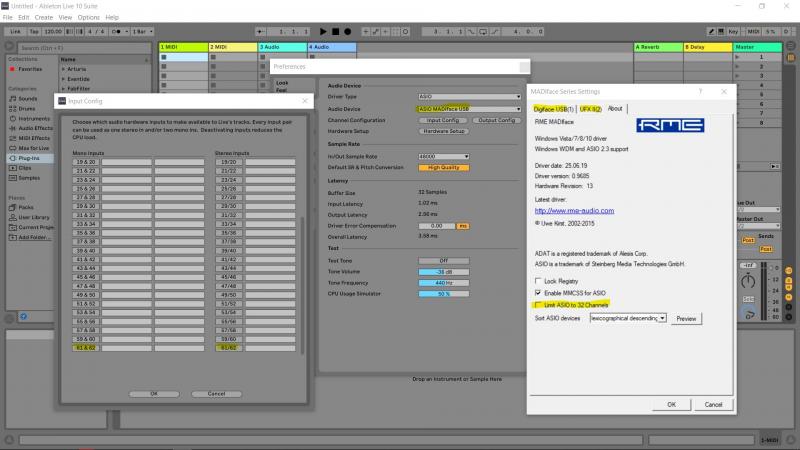The height and width of the screenshot is (450, 800).
Task: Toggle the metronome in Ableton toolbar
Action: point(118,32)
